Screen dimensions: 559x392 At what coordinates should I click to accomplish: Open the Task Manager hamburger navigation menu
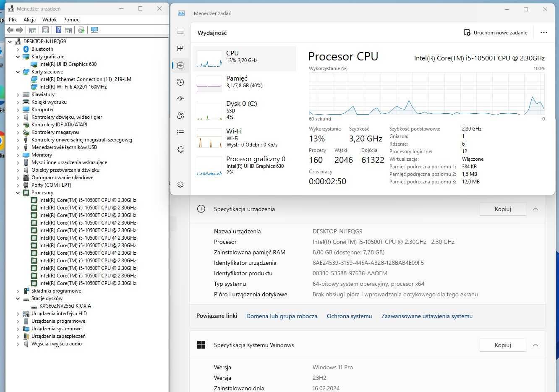click(180, 32)
